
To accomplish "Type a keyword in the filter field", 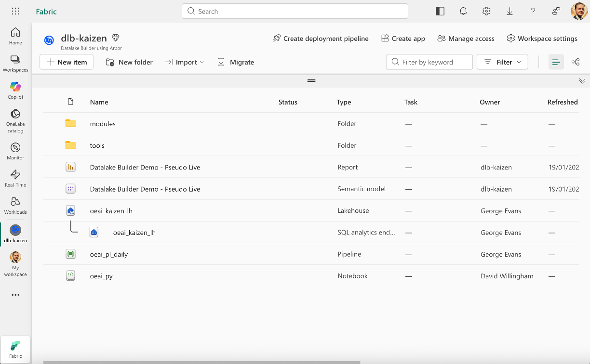I will [x=429, y=62].
